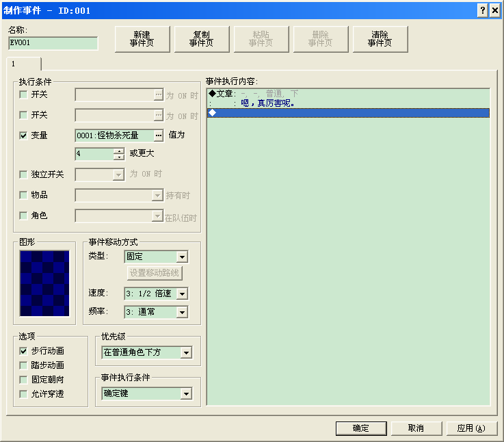Open variable picker for 怪物杀死量

point(159,135)
